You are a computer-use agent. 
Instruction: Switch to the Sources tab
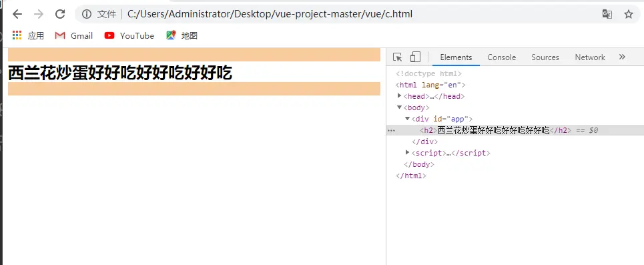tap(545, 57)
